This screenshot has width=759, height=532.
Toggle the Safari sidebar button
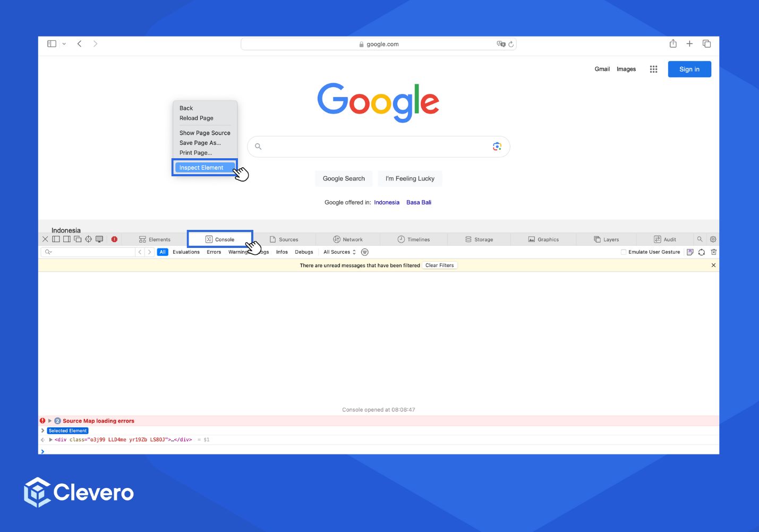(52, 44)
